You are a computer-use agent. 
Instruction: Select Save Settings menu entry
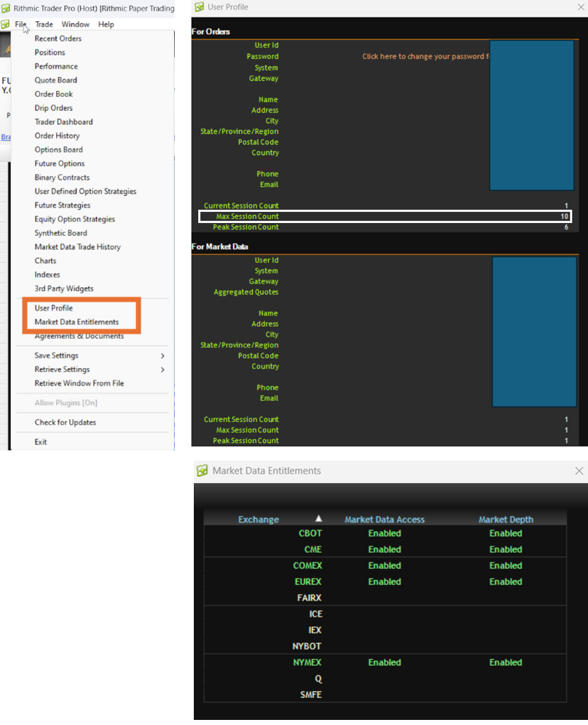[x=56, y=355]
